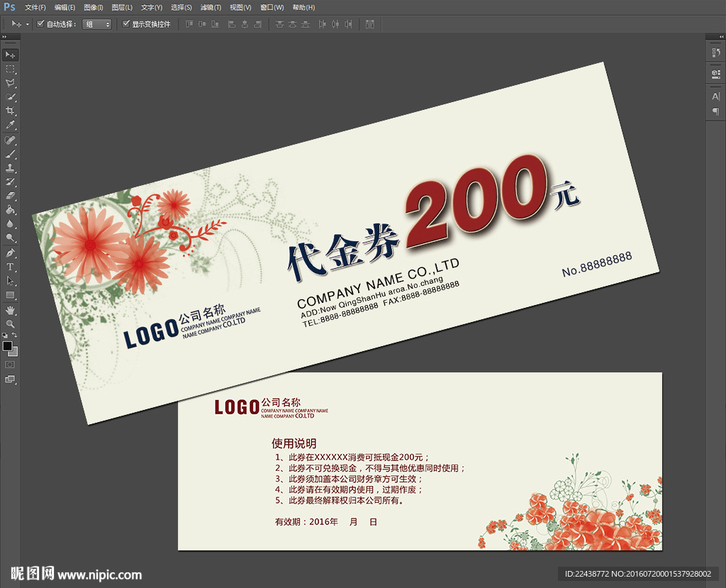Open the 滤镜(T) menu

point(211,7)
